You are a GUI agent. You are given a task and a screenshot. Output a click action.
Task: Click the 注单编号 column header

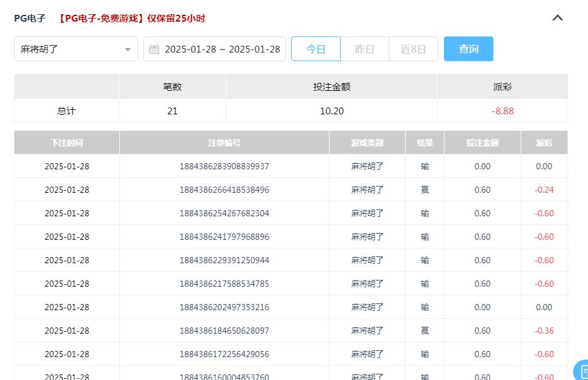pyautogui.click(x=224, y=142)
